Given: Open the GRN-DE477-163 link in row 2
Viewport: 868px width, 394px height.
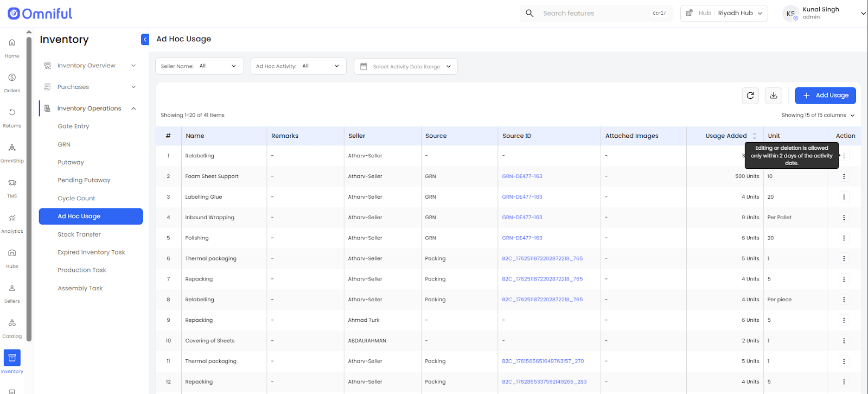Looking at the screenshot, I should (x=522, y=176).
